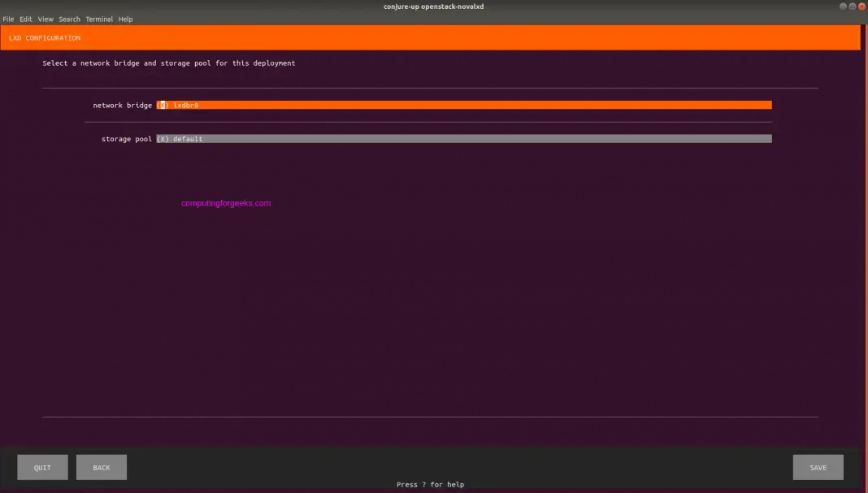
Task: Click the Press ? for help text
Action: tap(429, 483)
